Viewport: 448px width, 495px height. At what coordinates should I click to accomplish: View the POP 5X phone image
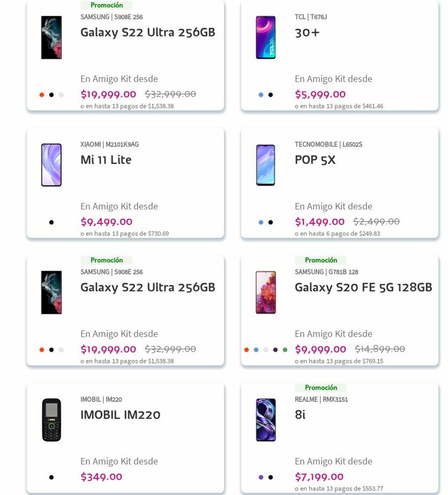[266, 165]
